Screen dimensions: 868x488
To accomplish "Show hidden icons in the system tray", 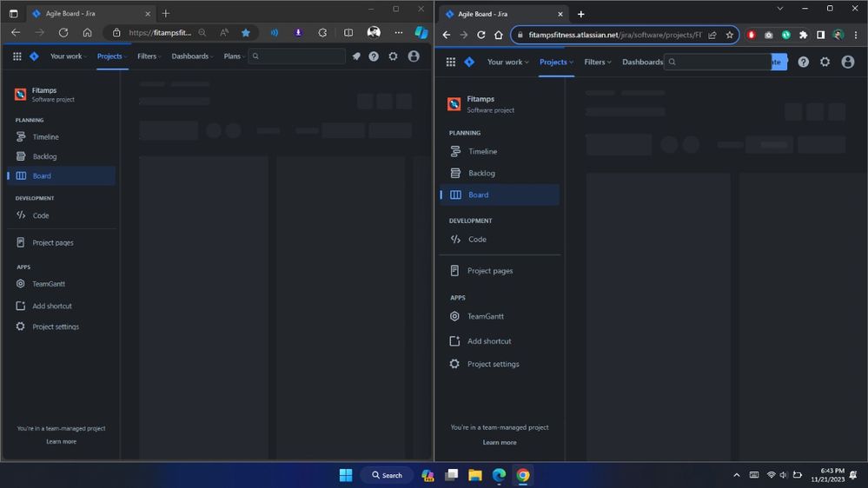I will [x=736, y=475].
